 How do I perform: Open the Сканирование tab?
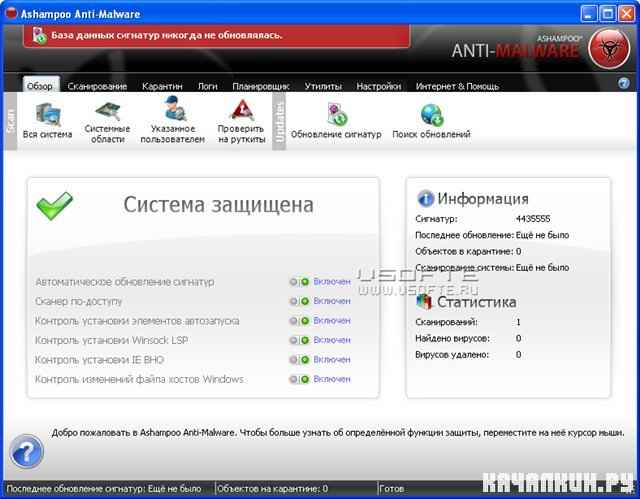[97, 86]
